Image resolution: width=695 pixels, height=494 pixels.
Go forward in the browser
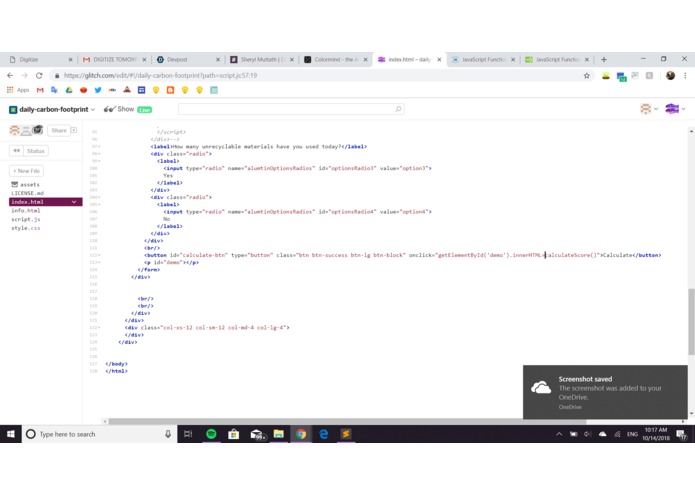point(24,76)
